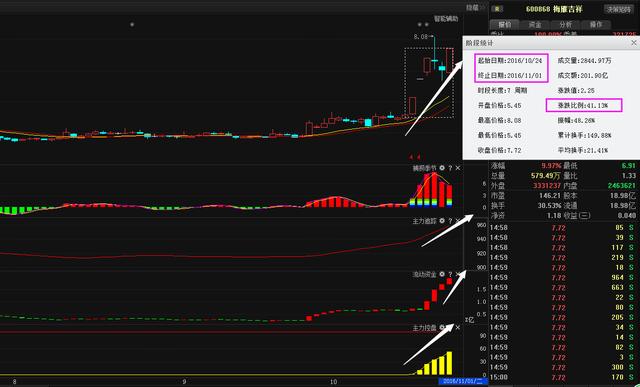Open settings gear of 捕捞季节 indicator
This screenshot has height=387, width=640.
click(442, 168)
